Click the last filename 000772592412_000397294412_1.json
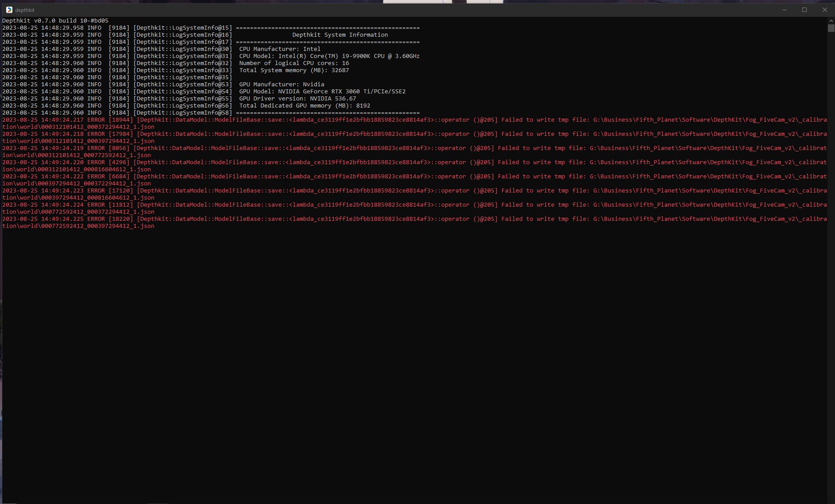Image resolution: width=835 pixels, height=504 pixels. pos(98,226)
